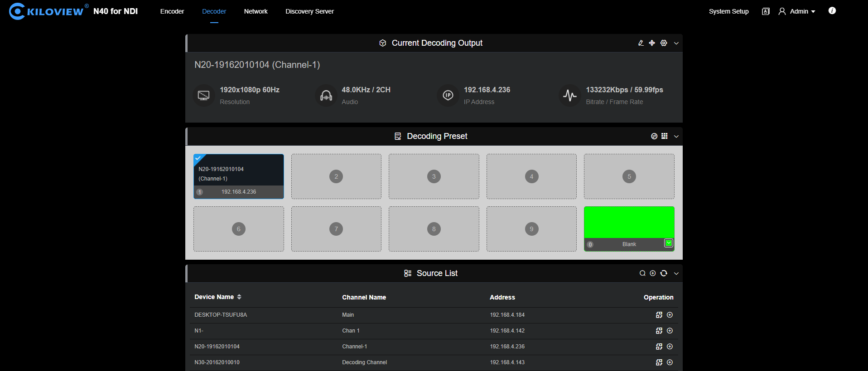Click the grid layout icon in Decoding Preset header

pos(665,136)
